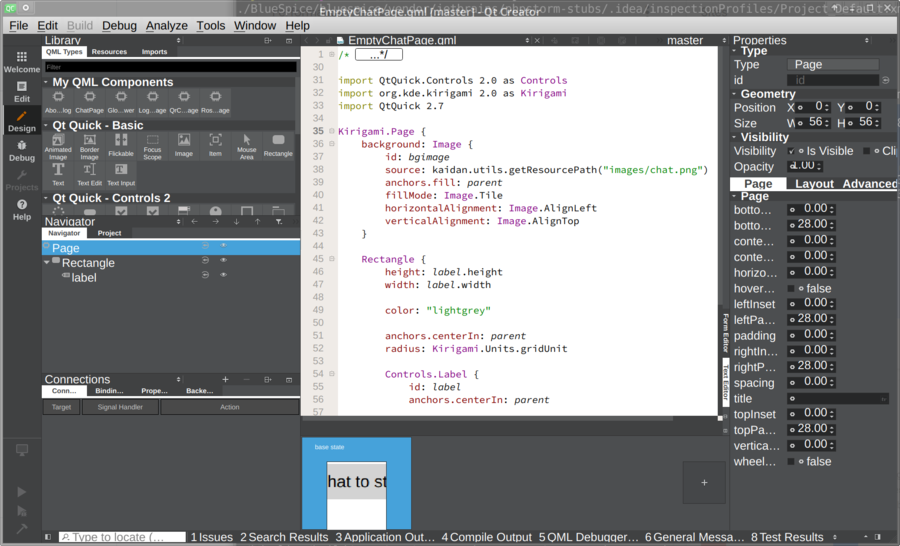Open the Advanced properties tab
The height and width of the screenshot is (546, 900).
[869, 184]
